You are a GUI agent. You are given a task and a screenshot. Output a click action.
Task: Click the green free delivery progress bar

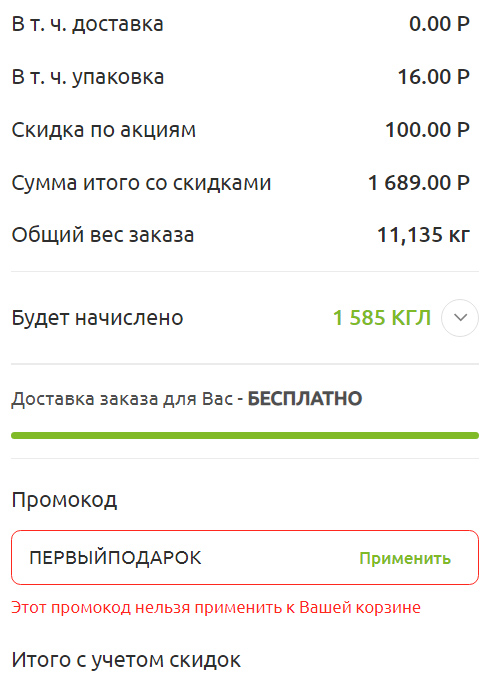pyautogui.click(x=245, y=436)
